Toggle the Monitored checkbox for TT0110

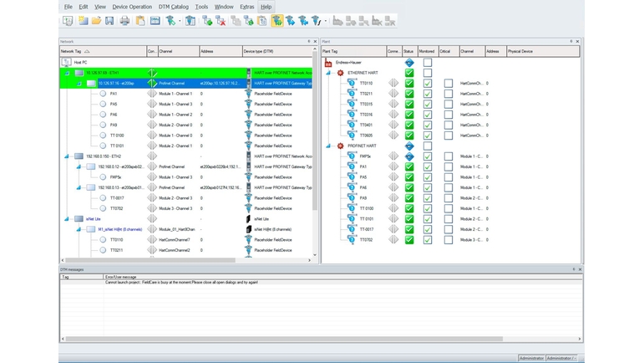click(428, 83)
